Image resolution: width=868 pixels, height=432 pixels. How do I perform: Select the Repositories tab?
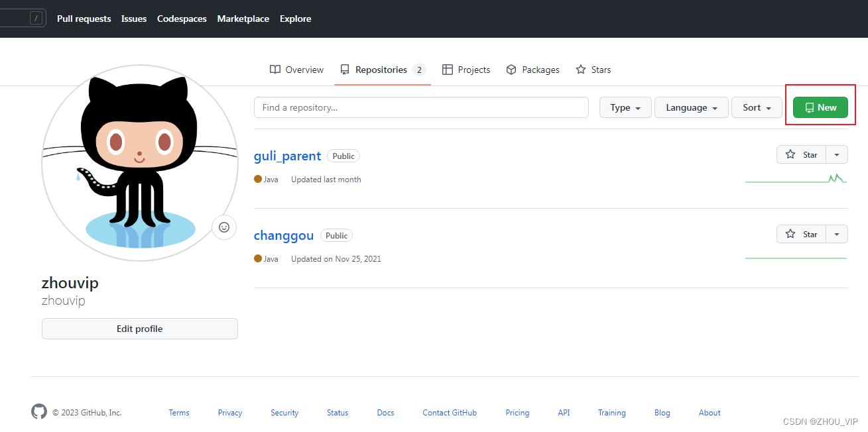(x=383, y=70)
